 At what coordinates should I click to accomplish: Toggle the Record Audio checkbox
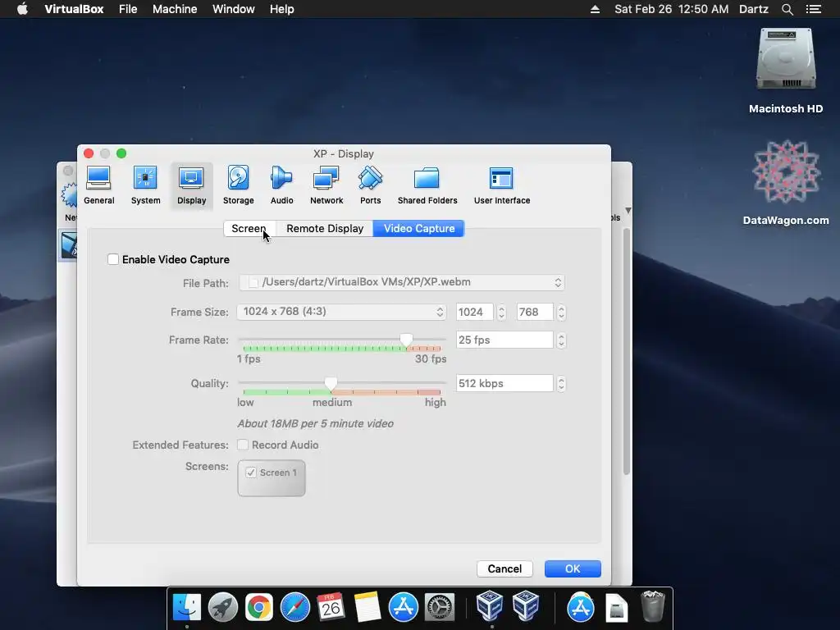click(x=243, y=445)
